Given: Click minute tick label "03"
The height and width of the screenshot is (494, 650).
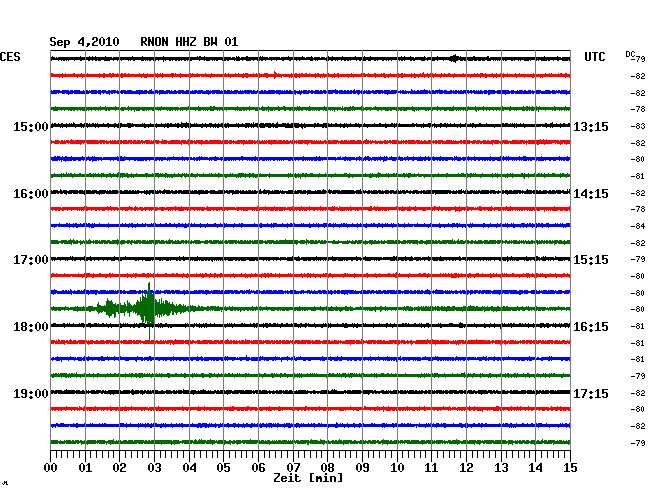Looking at the screenshot, I should pos(154,467).
